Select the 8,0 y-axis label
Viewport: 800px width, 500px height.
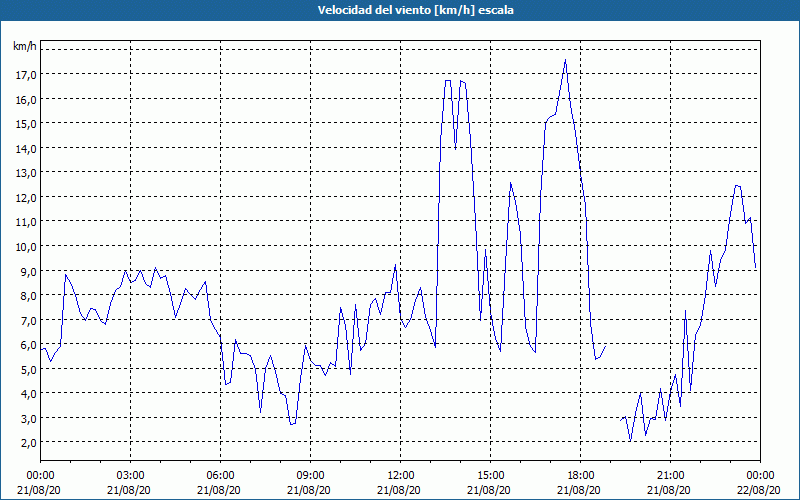point(29,295)
